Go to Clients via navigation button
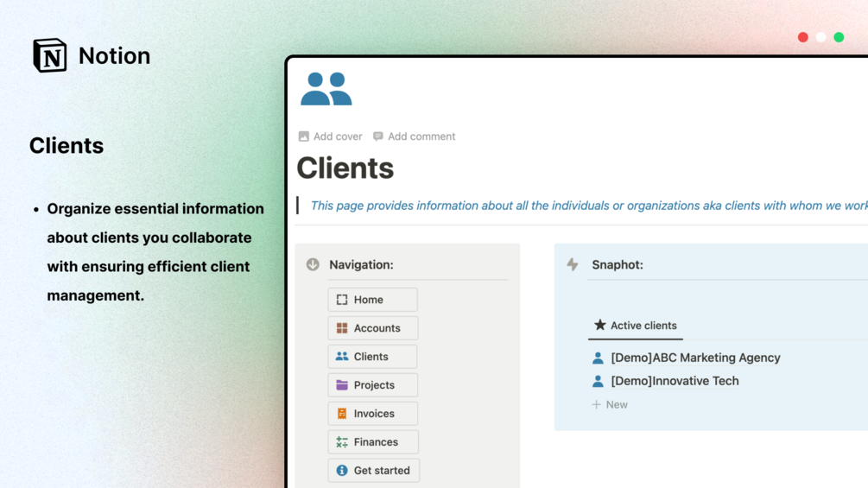 372,357
